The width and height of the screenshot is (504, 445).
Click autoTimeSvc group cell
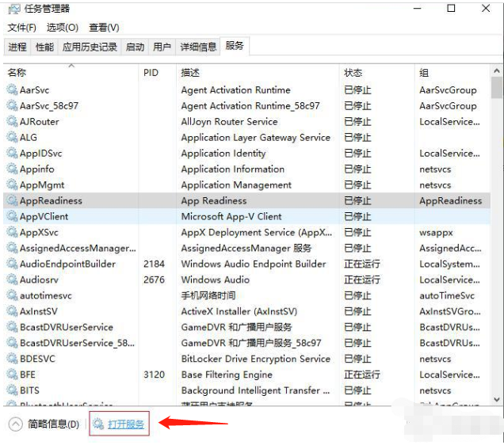pyautogui.click(x=447, y=295)
